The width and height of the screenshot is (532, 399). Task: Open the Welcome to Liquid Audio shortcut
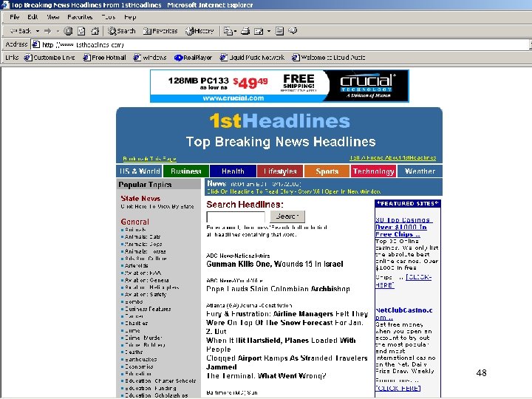pos(328,58)
